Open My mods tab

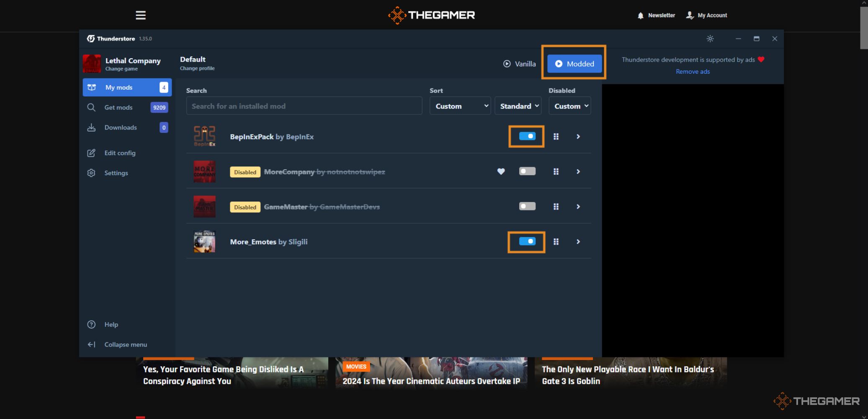[x=127, y=87]
